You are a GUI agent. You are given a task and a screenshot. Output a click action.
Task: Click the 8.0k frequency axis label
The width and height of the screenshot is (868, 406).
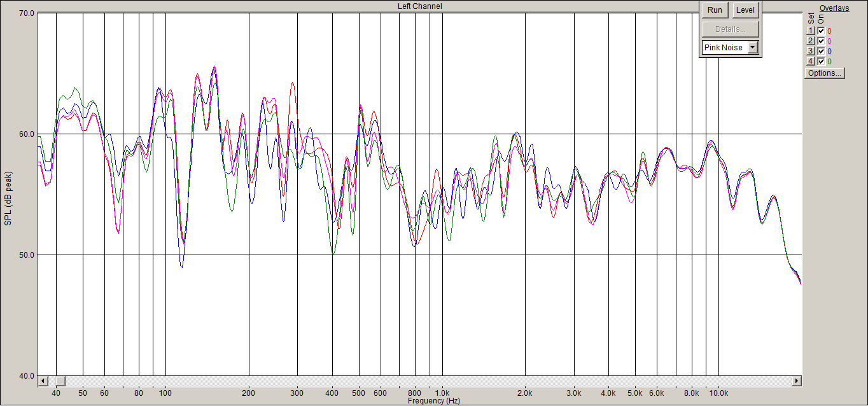pos(692,393)
